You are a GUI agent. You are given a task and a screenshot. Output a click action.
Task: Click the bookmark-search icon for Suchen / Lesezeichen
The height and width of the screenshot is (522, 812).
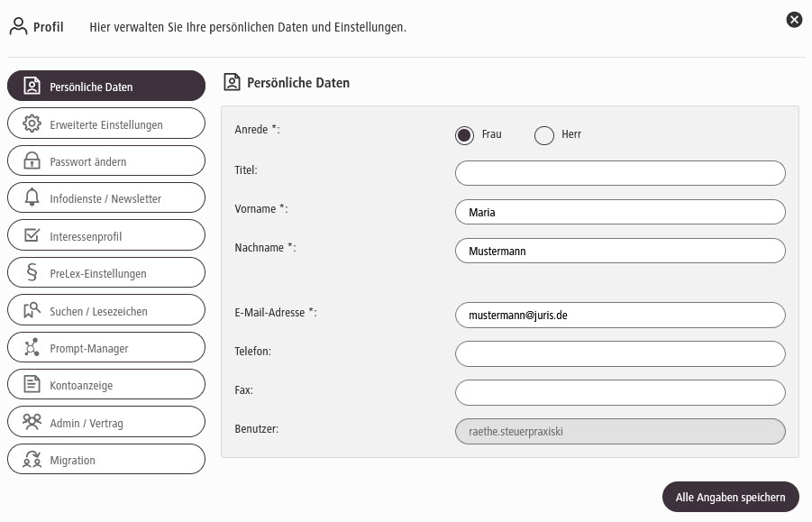coord(32,310)
